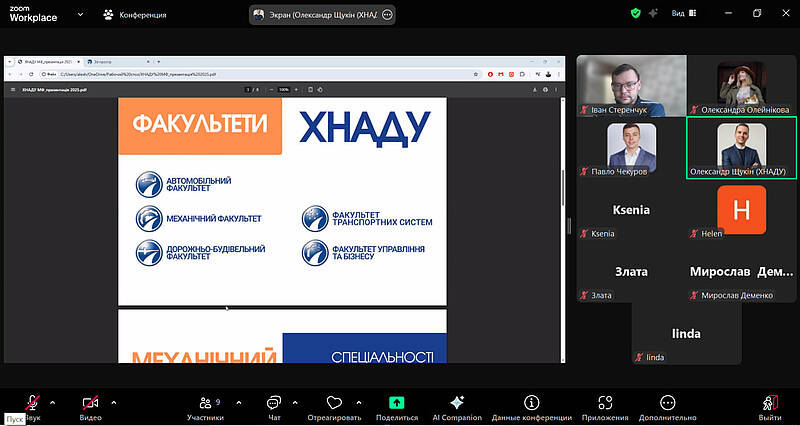
Task: Click the PDF vertical scrollbar in shared screen
Action: click(x=563, y=188)
